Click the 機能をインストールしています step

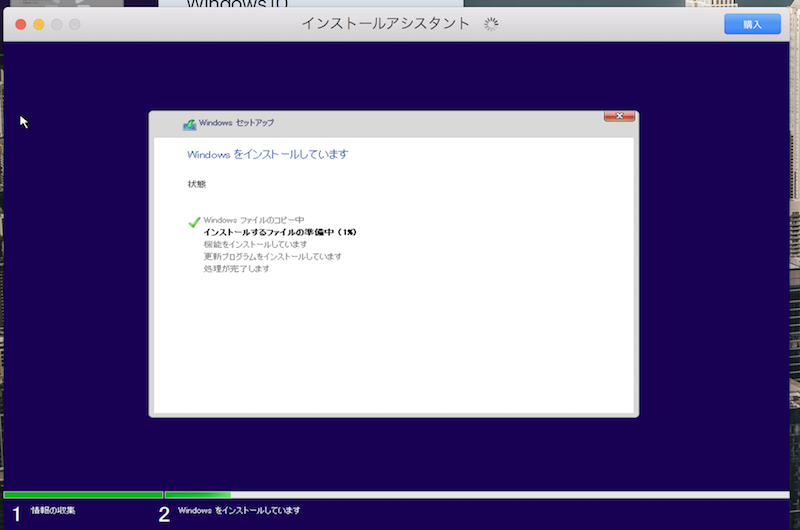(x=255, y=244)
